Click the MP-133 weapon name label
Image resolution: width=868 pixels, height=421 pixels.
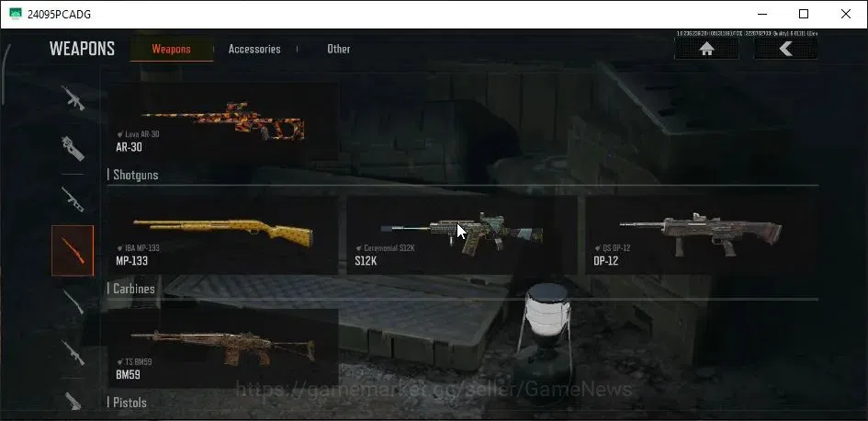tap(131, 261)
